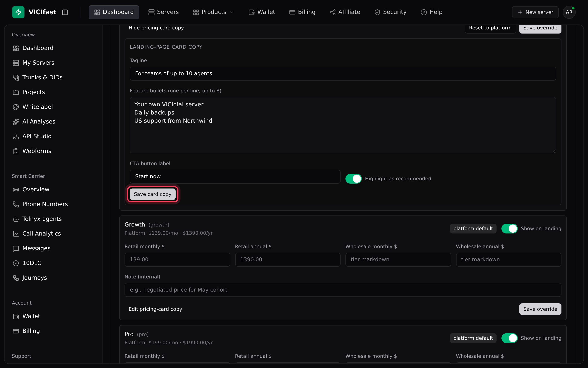The height and width of the screenshot is (368, 588).
Task: Click the Save card copy button
Action: click(153, 194)
